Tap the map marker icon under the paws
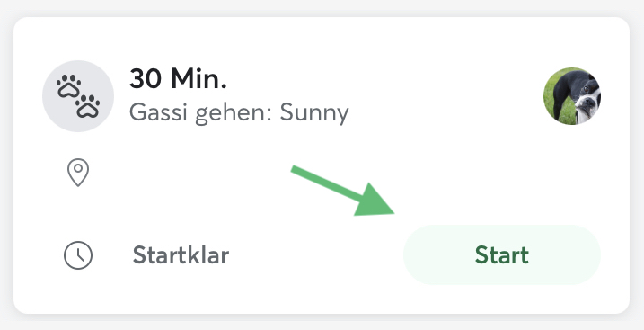This screenshot has height=330, width=644. point(78,172)
